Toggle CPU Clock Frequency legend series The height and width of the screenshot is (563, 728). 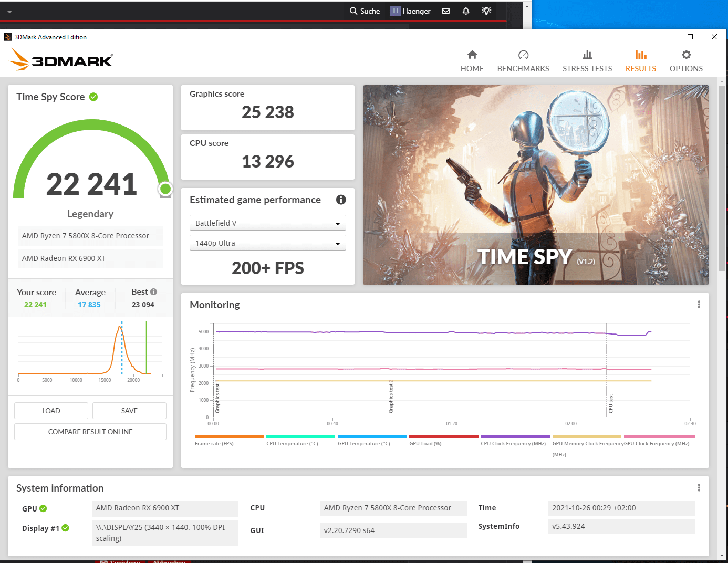[x=515, y=441]
